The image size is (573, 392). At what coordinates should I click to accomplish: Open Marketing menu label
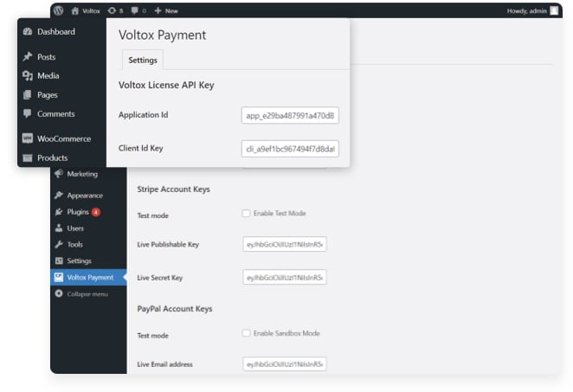point(82,174)
